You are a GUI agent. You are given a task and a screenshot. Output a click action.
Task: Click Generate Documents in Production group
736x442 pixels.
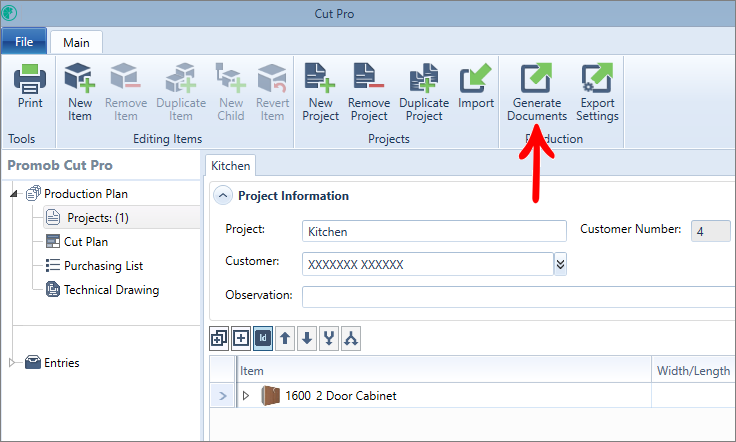coord(537,92)
